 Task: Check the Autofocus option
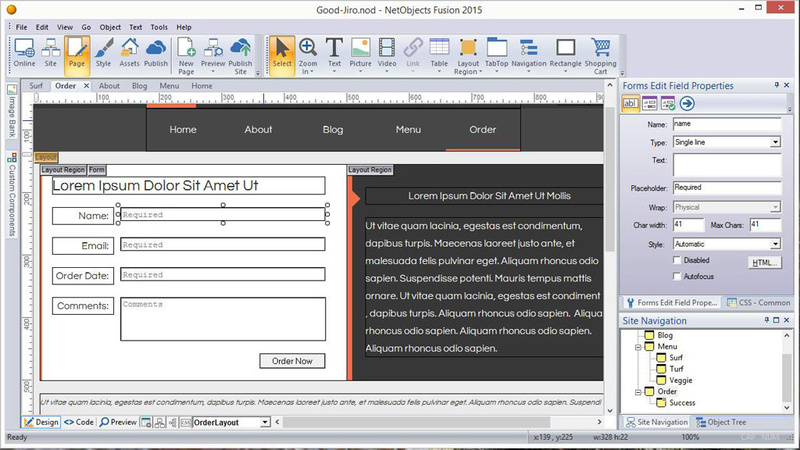tap(678, 276)
